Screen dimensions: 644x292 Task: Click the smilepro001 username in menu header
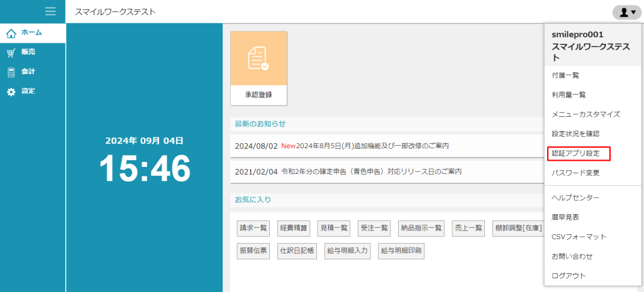pyautogui.click(x=577, y=35)
